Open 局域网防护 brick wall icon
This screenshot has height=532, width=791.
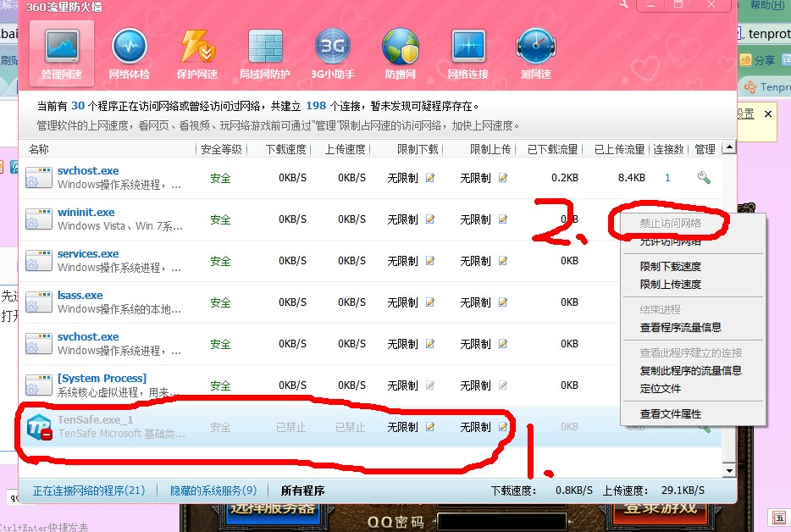click(265, 53)
